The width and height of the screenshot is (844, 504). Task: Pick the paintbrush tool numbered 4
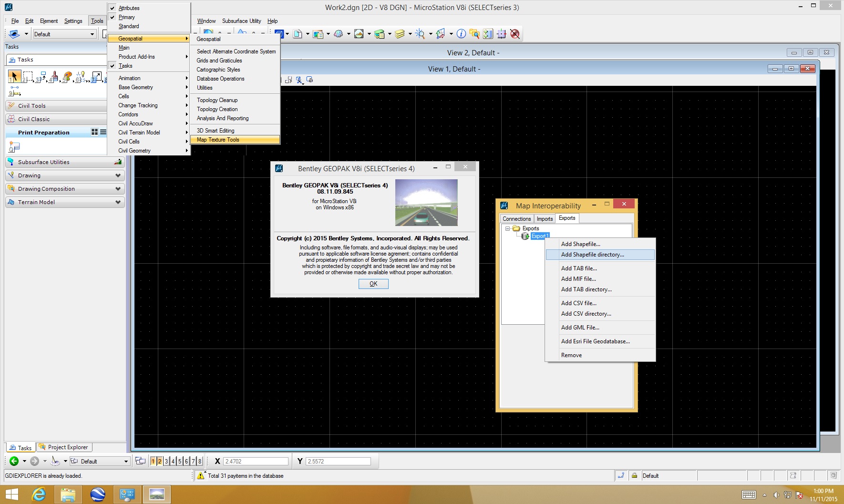point(54,76)
